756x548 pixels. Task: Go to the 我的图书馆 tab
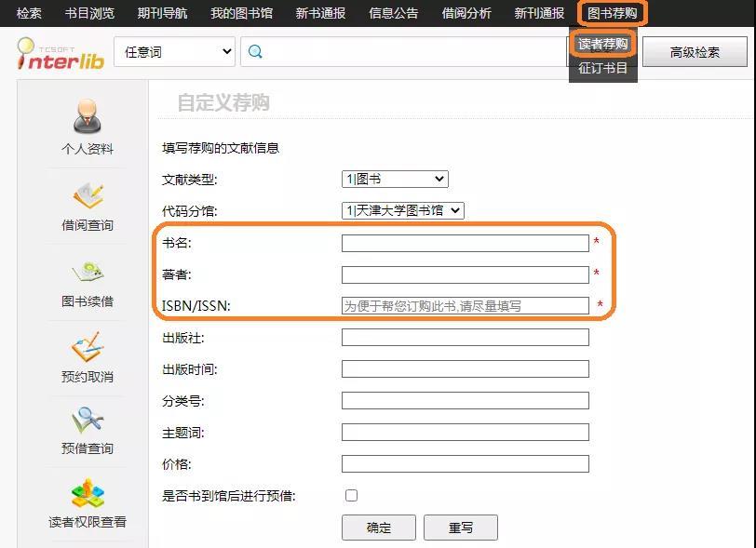tap(241, 13)
